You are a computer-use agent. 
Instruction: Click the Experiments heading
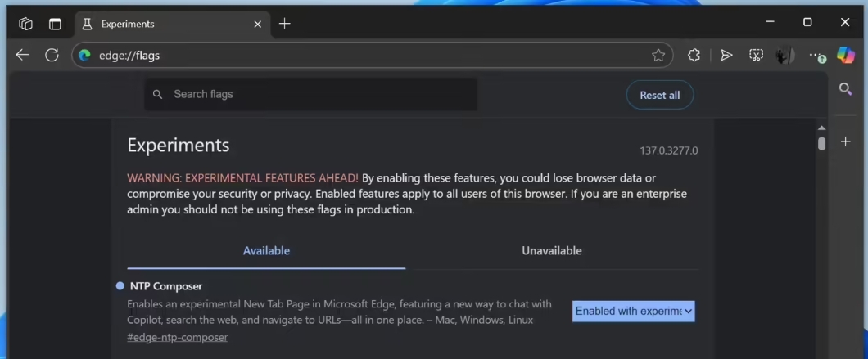coord(179,146)
